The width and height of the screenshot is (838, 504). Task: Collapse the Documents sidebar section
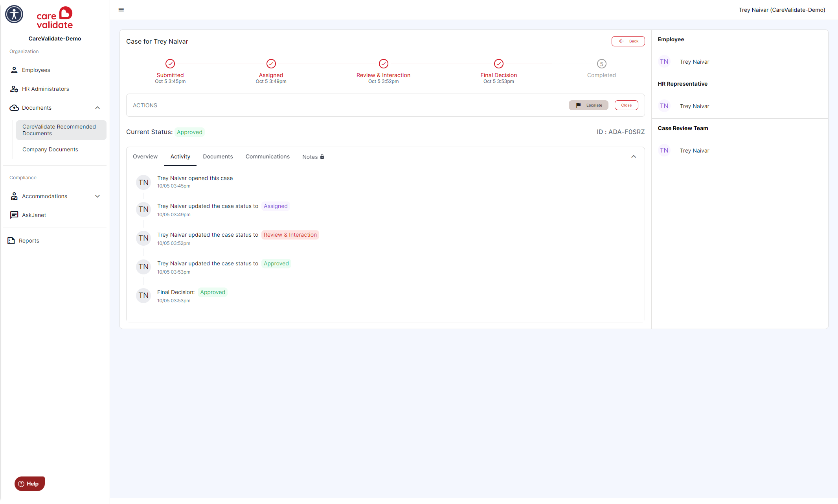(97, 108)
